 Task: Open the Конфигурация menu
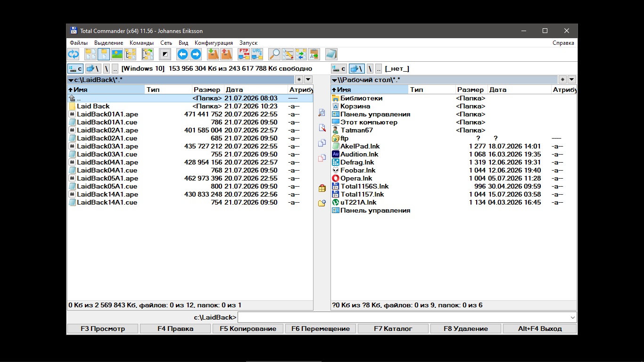(x=214, y=43)
